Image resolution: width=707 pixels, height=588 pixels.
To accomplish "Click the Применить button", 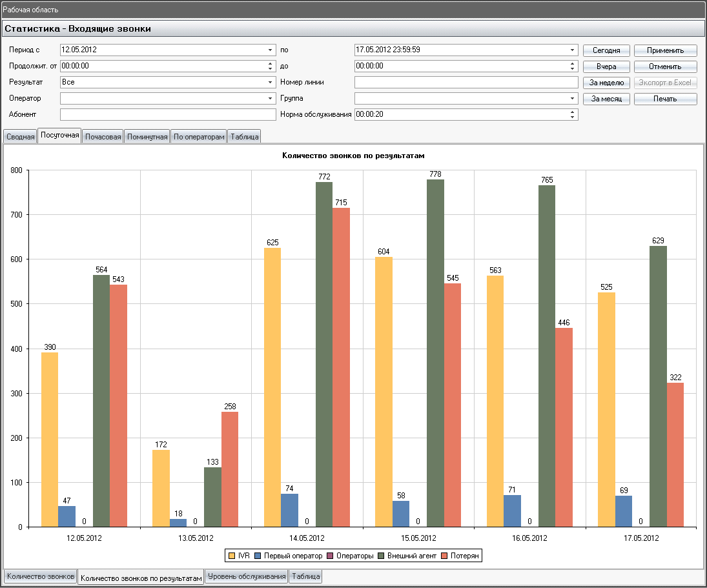I will [665, 50].
